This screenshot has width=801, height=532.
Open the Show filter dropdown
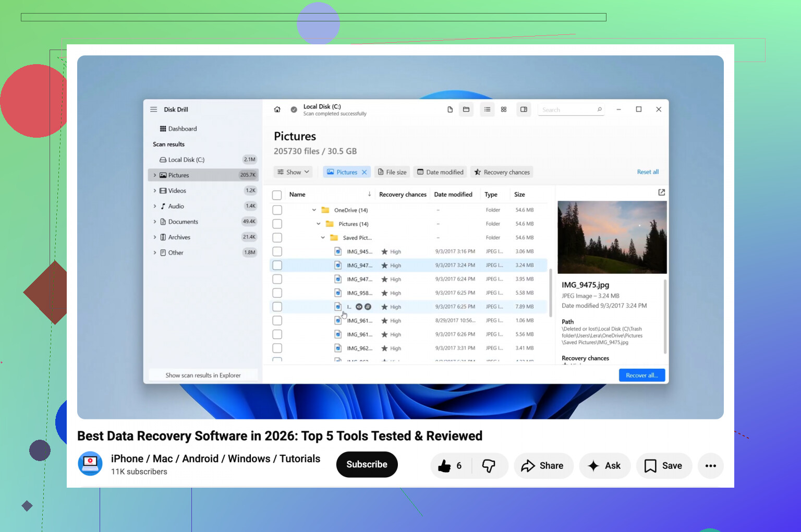294,172
